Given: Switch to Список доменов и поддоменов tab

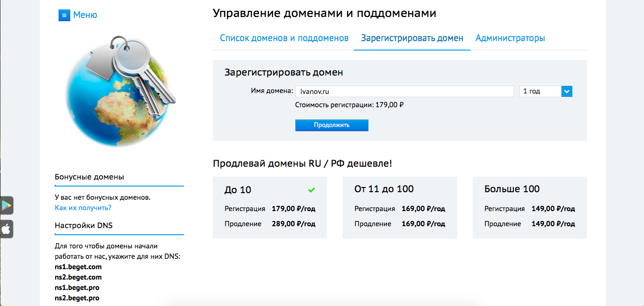Looking at the screenshot, I should click(x=284, y=38).
